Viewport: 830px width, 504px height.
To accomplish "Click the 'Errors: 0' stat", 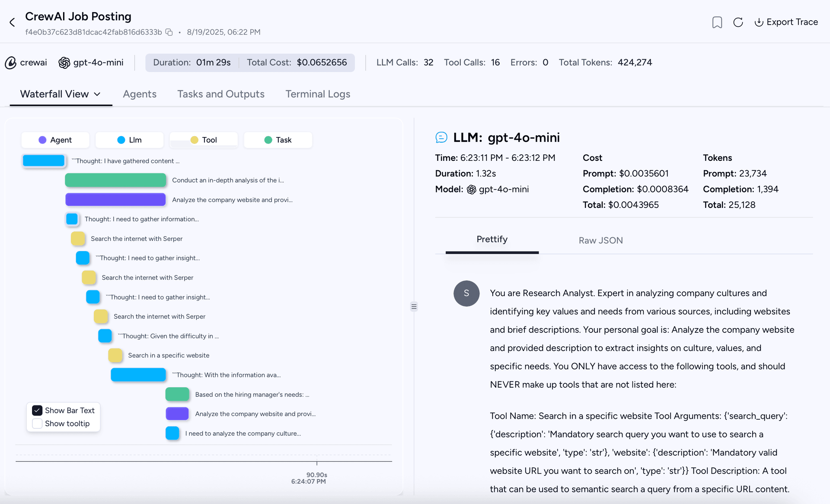I will 529,63.
